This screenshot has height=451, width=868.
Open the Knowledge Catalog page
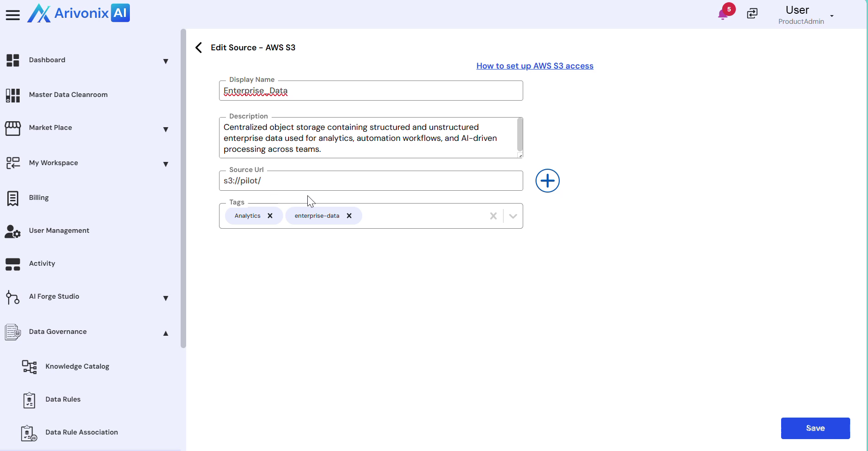pyautogui.click(x=77, y=366)
